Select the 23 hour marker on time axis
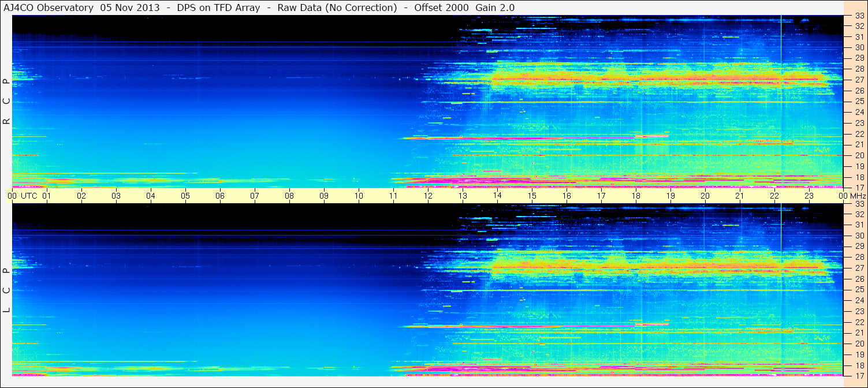Image resolution: width=868 pixels, height=388 pixels. (809, 196)
